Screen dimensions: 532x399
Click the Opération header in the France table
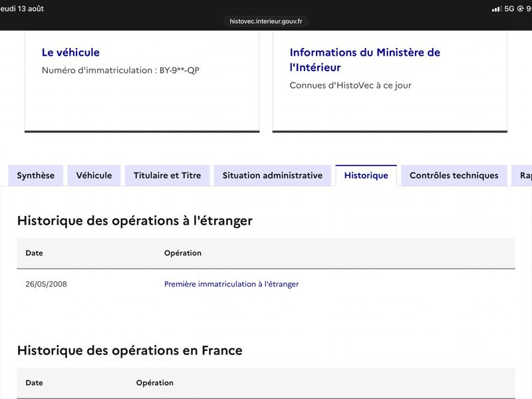click(155, 383)
